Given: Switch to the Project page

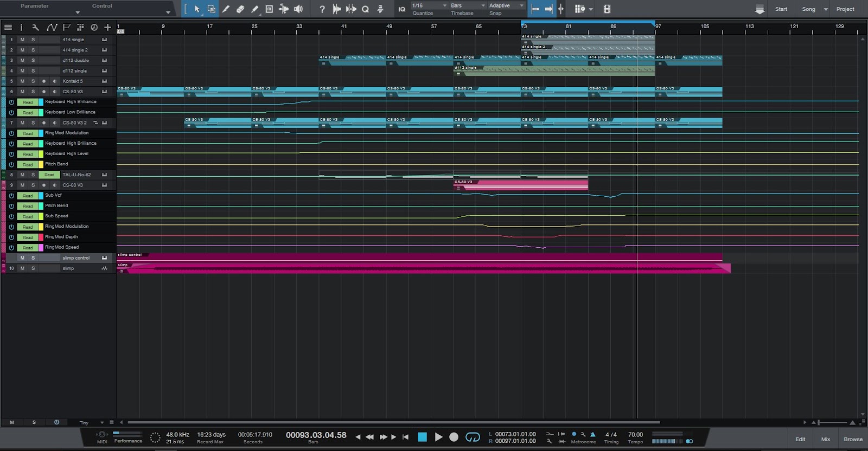Looking at the screenshot, I should click(x=845, y=9).
